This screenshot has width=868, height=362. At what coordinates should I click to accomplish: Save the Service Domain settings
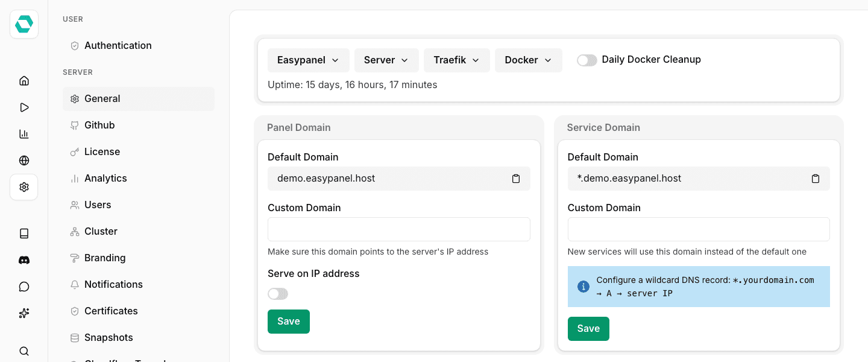pos(588,329)
